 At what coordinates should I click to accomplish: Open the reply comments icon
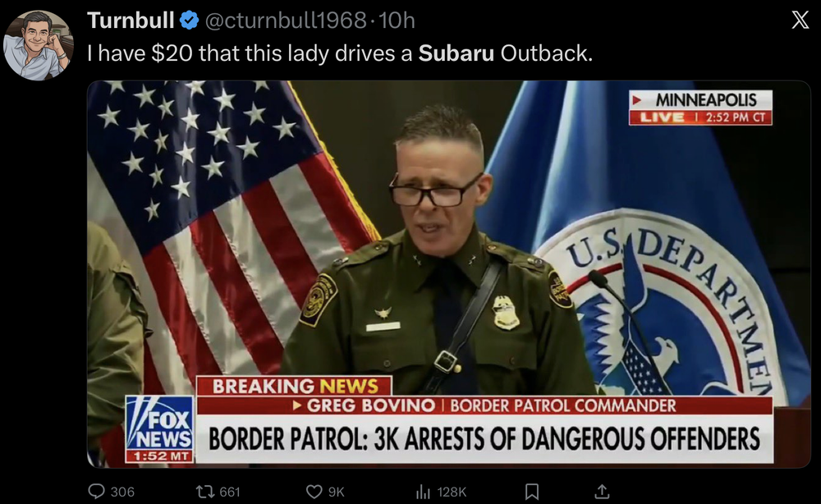[x=96, y=492]
